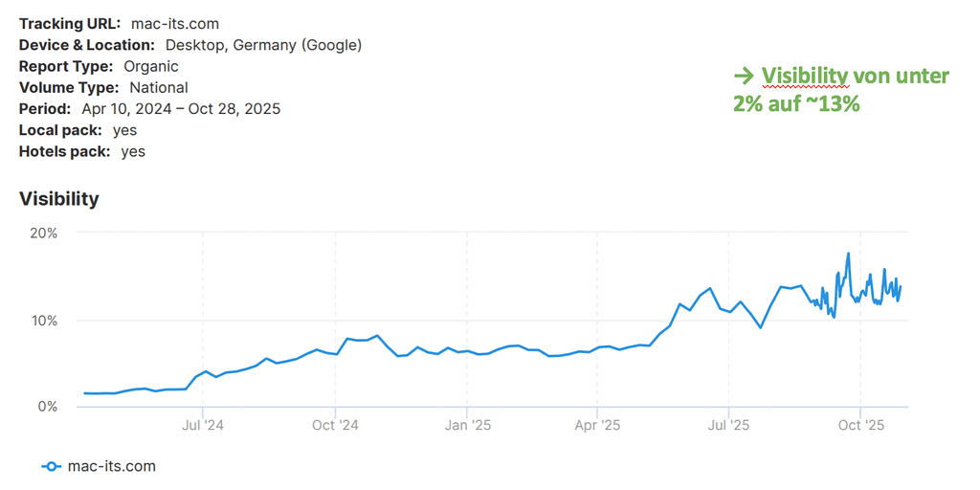
Task: Click the Oct '25 x-axis label
Action: coord(860,425)
